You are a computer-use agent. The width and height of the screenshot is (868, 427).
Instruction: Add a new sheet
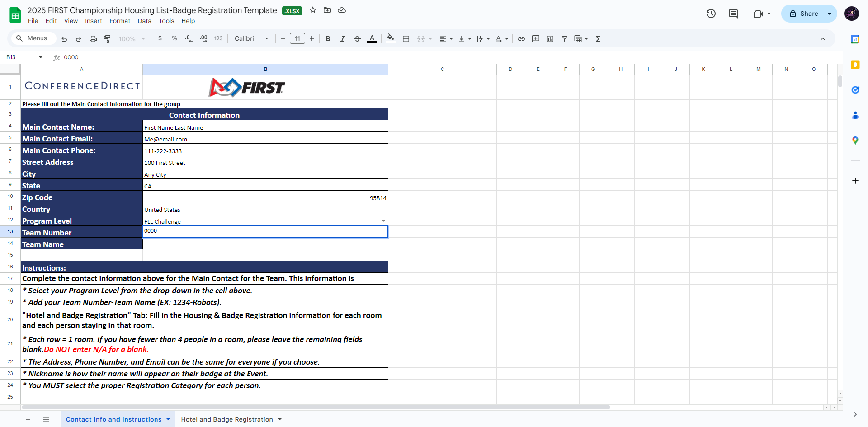point(28,419)
